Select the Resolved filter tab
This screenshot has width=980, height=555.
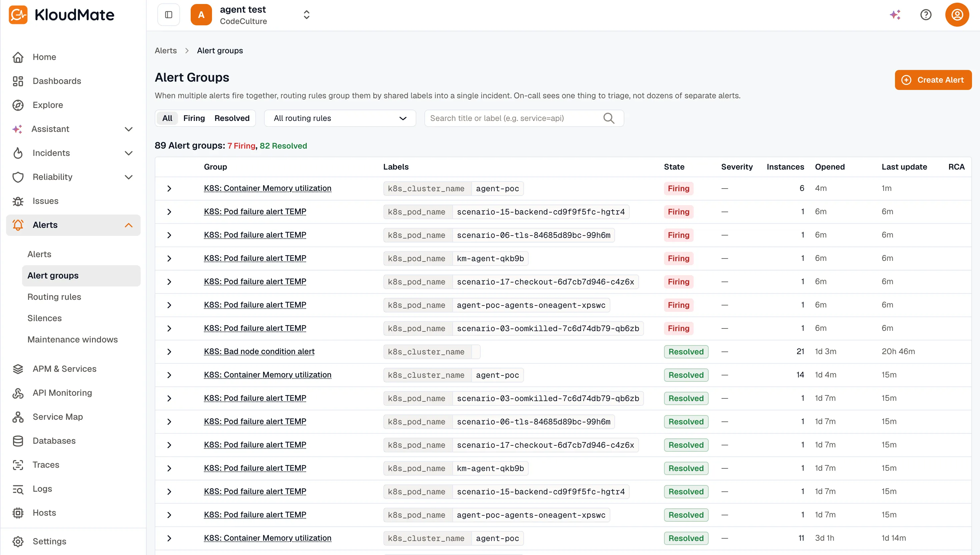click(232, 118)
